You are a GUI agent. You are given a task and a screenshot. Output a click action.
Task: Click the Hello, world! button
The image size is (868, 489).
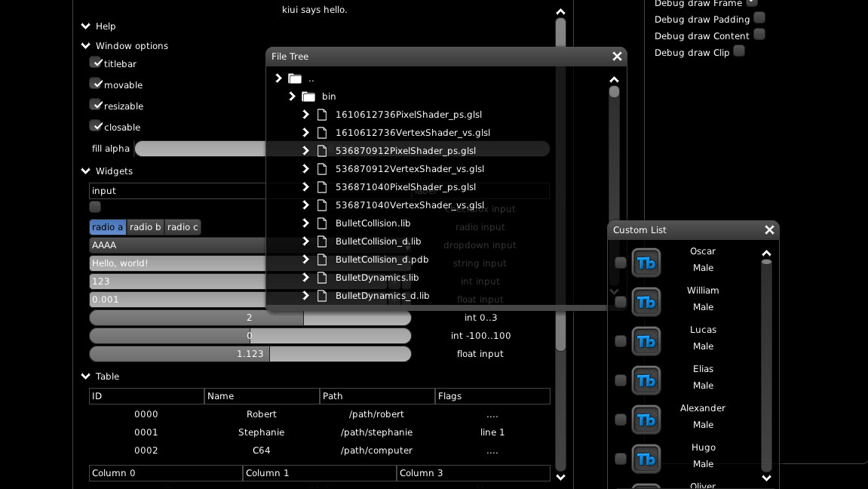point(173,263)
